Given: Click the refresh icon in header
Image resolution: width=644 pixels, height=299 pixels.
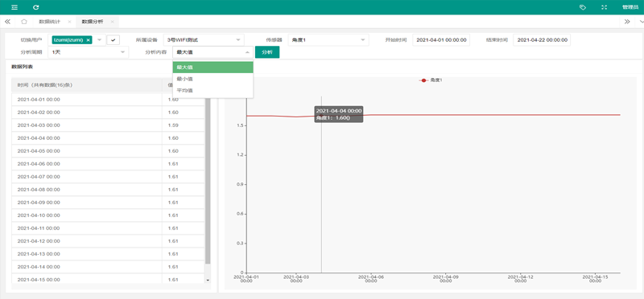Looking at the screenshot, I should pos(35,7).
